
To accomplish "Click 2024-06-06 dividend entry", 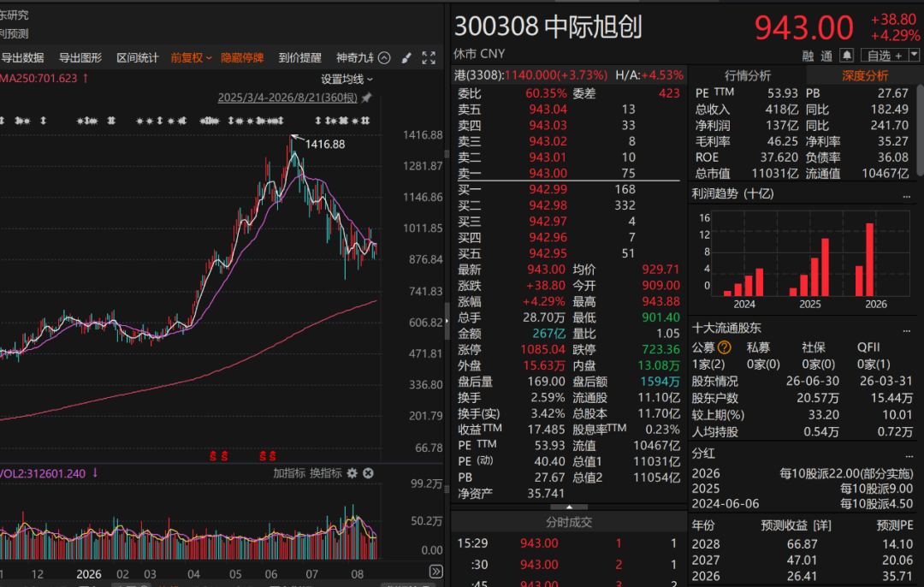I will (x=802, y=504).
